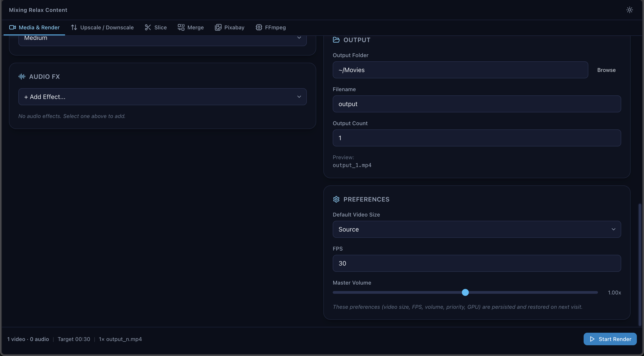Click the chevron of the Source dropdown

[x=613, y=229]
